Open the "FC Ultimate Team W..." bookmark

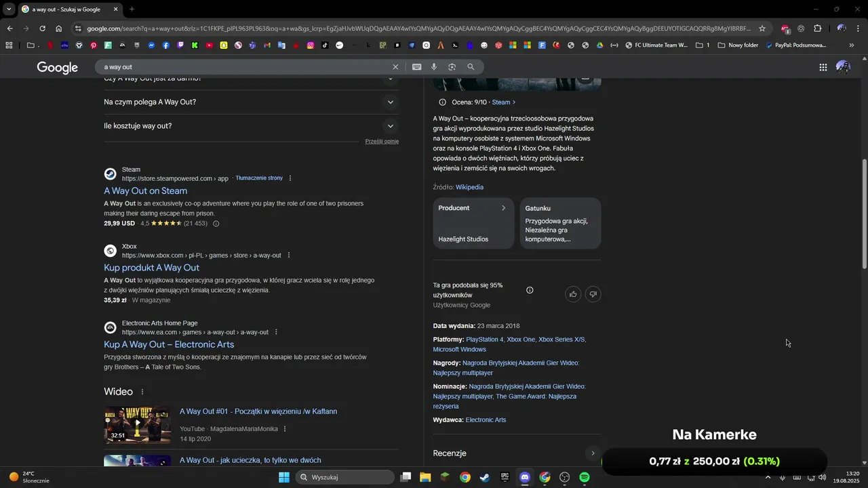click(x=656, y=45)
